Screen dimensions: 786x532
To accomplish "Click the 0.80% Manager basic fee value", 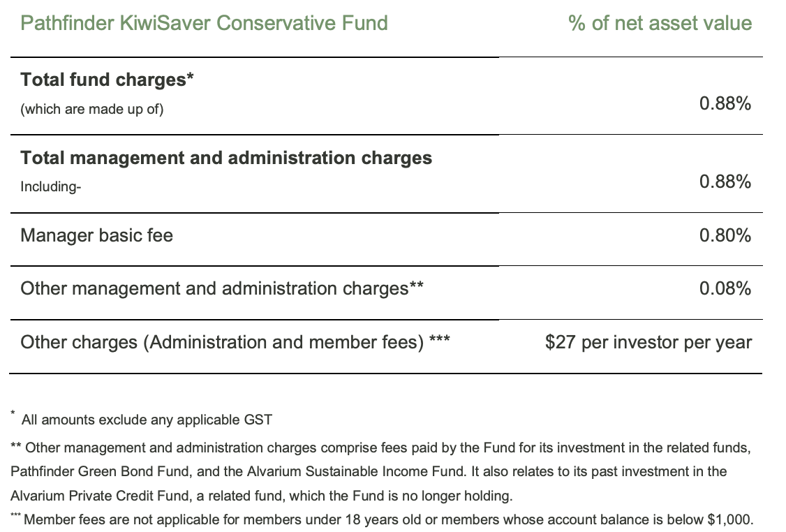I will click(x=725, y=235).
